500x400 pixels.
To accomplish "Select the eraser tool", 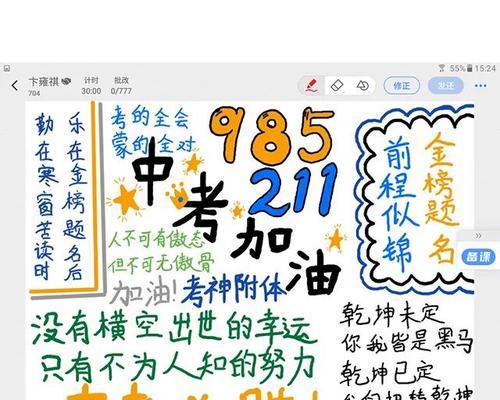I will point(337,86).
